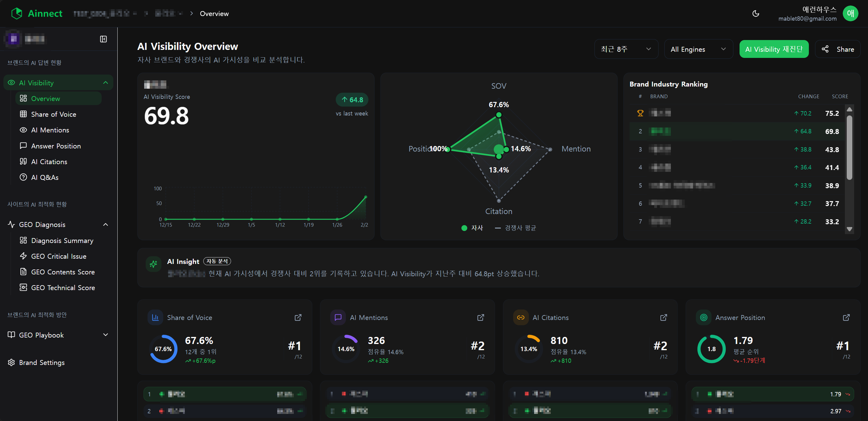Open GEO Technical Score from sidebar

(x=63, y=288)
